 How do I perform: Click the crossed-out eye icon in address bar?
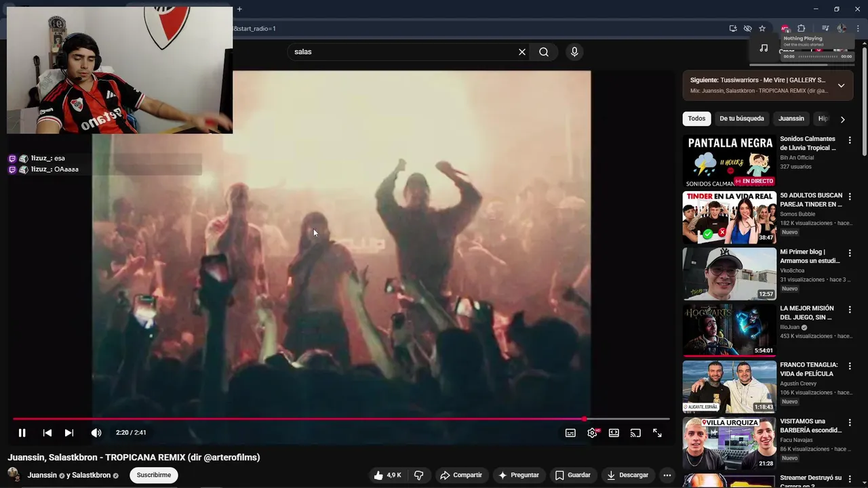[747, 28]
